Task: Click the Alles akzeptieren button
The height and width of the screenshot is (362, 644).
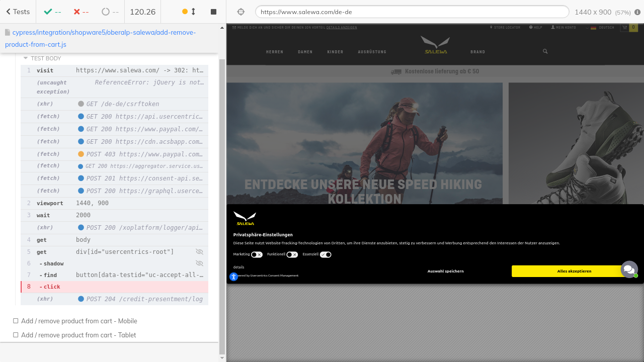Action: click(574, 271)
